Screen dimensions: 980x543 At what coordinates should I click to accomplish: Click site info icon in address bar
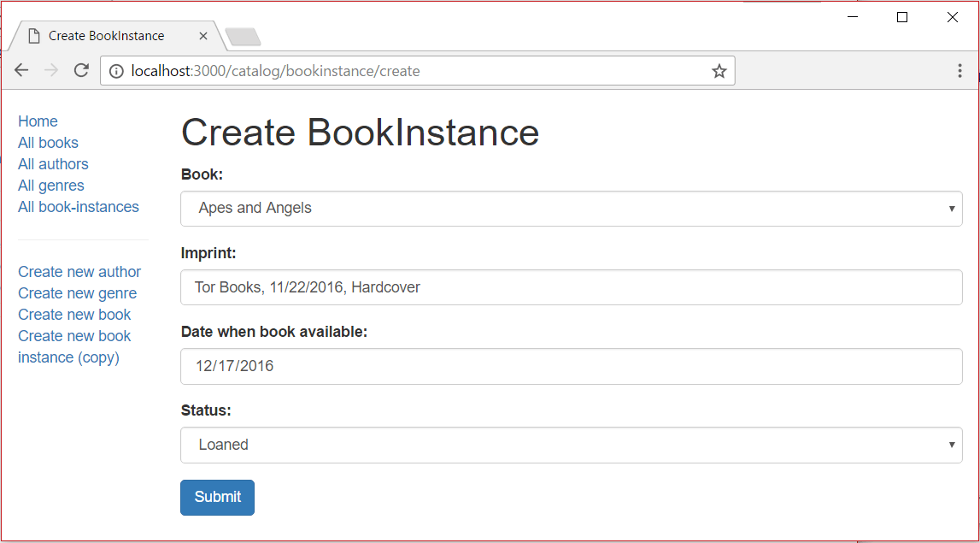coord(116,72)
